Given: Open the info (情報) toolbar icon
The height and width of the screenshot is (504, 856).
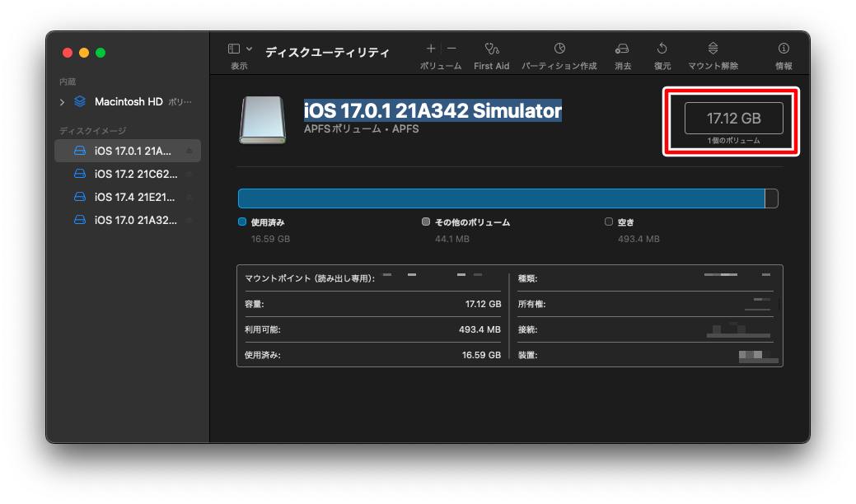Looking at the screenshot, I should pyautogui.click(x=783, y=49).
